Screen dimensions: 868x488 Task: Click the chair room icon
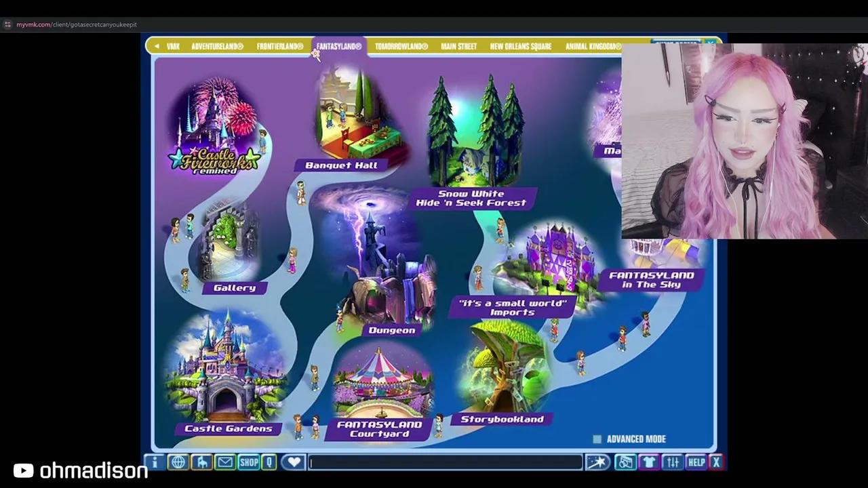[201, 462]
